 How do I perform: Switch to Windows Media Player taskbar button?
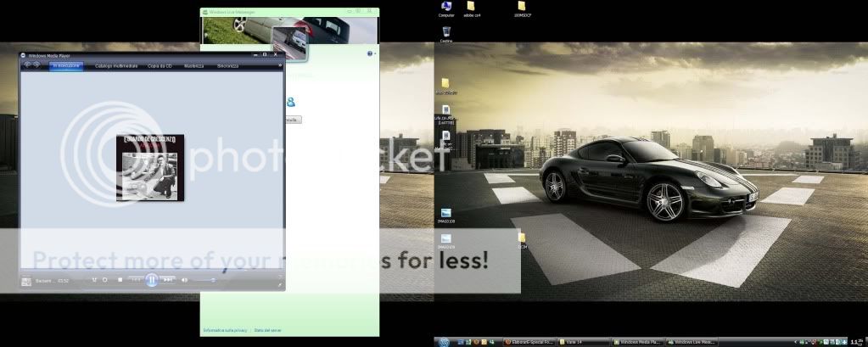[637, 343]
